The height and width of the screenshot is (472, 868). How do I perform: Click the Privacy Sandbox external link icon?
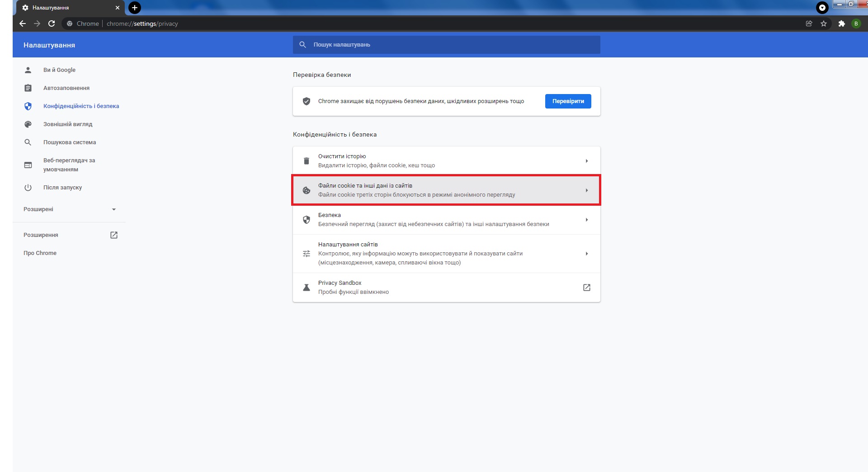[586, 288]
